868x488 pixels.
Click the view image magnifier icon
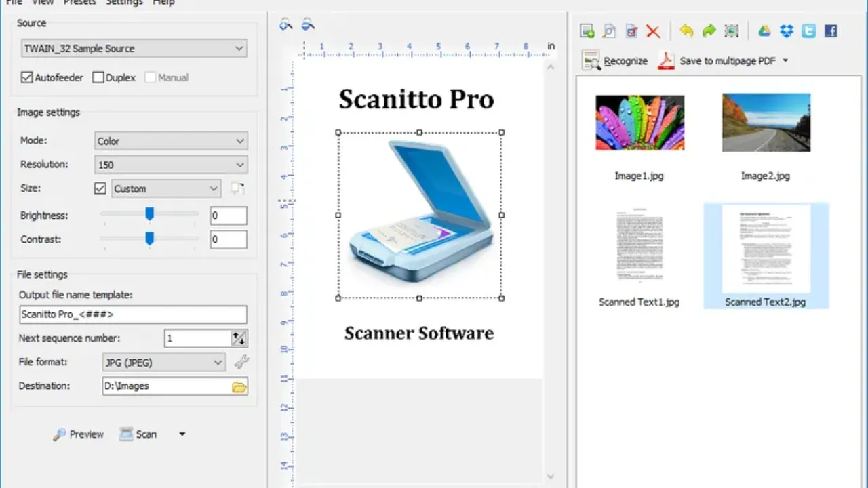pos(610,30)
